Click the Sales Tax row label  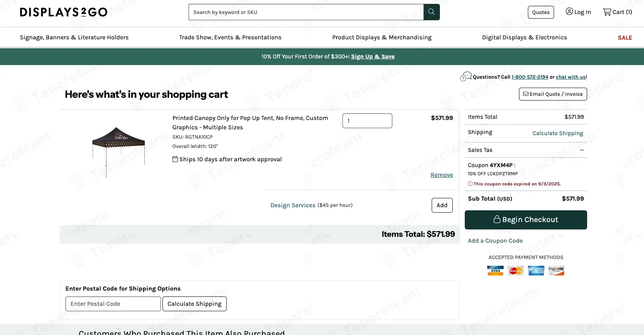[480, 150]
